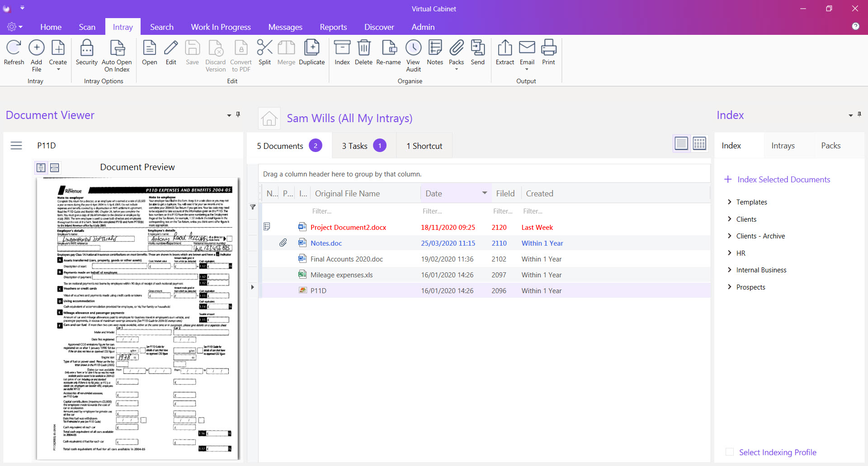Open the Reports ribbon tab

[x=333, y=27]
